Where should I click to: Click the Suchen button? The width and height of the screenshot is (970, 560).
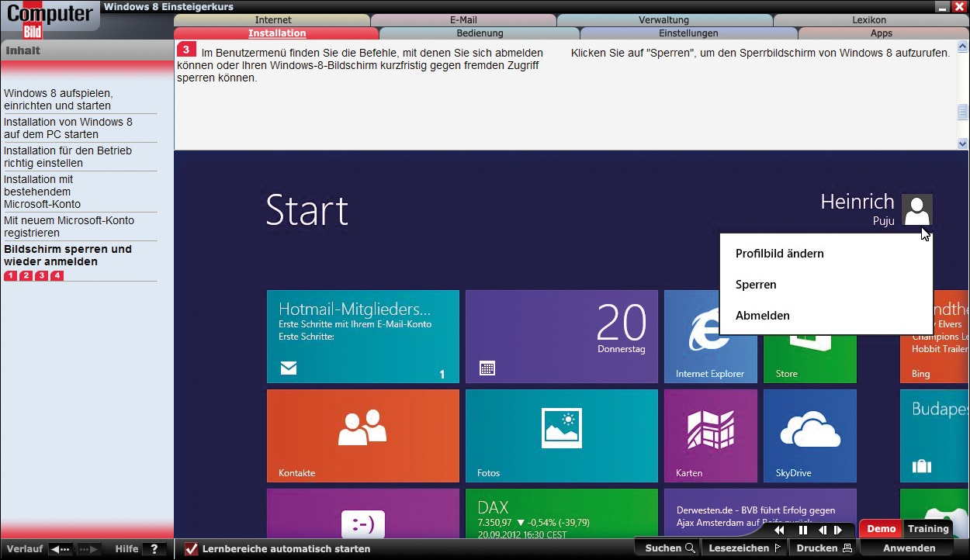tap(670, 548)
